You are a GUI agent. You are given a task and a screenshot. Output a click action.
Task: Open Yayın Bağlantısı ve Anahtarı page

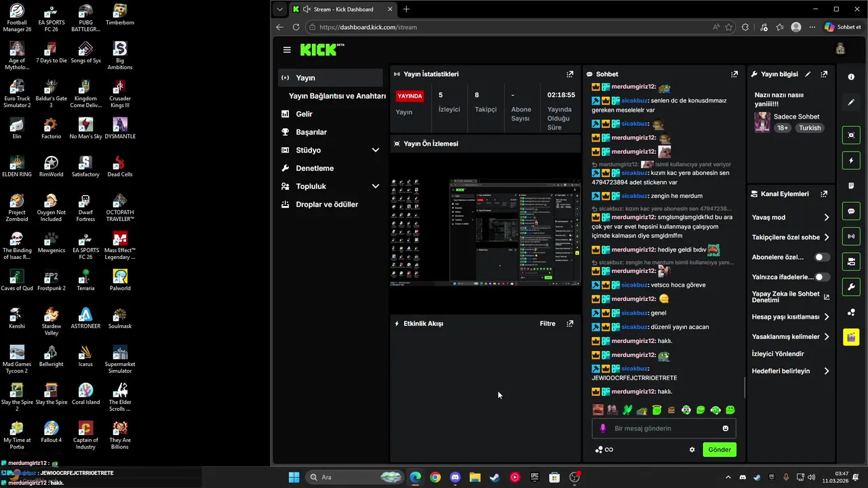[x=337, y=96]
